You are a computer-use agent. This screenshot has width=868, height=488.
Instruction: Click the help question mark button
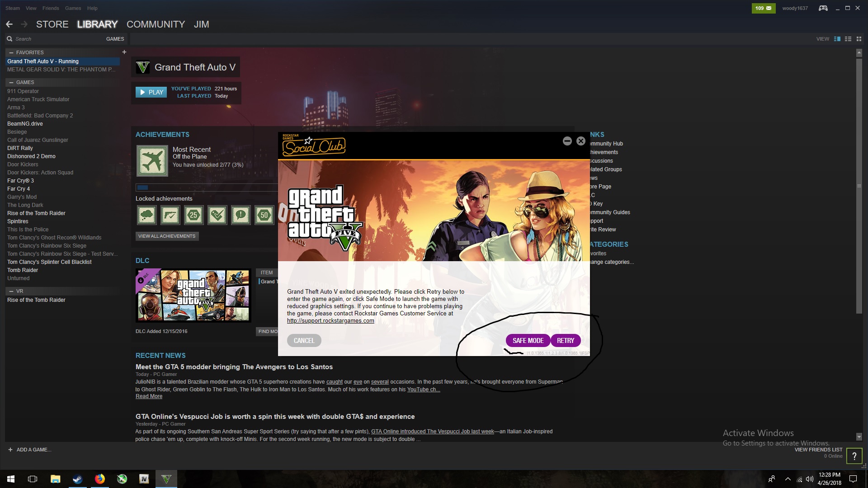click(x=854, y=456)
